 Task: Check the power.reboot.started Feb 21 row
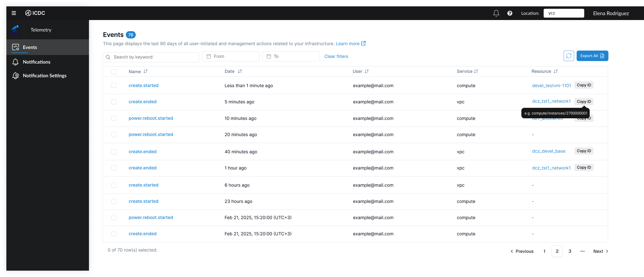click(114, 218)
